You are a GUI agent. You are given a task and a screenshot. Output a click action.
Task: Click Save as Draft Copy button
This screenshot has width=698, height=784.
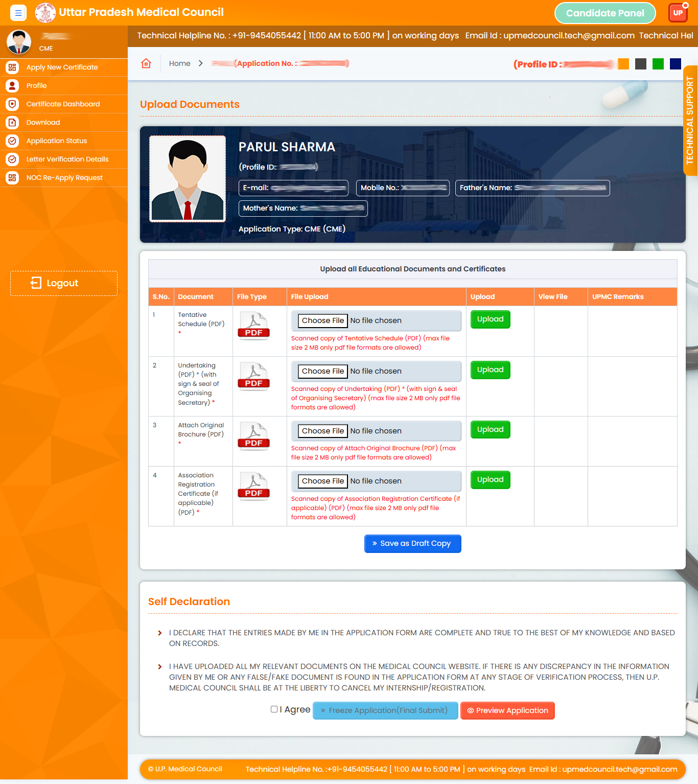tap(412, 544)
